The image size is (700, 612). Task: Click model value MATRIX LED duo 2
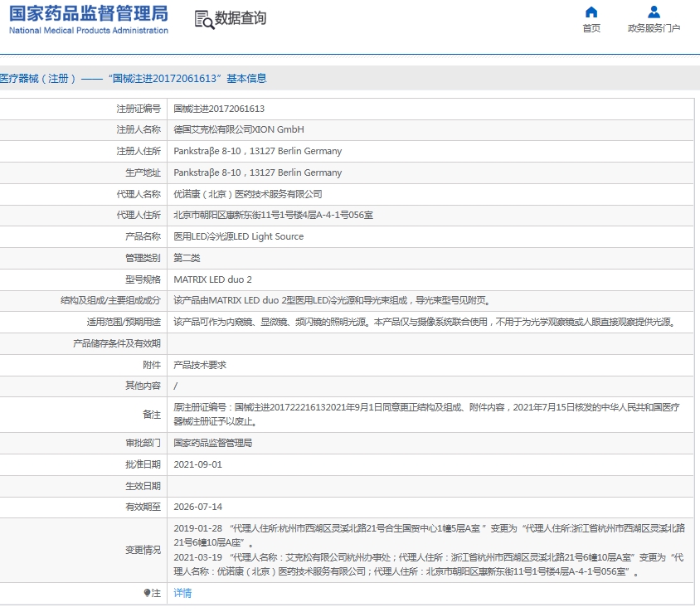pos(212,279)
